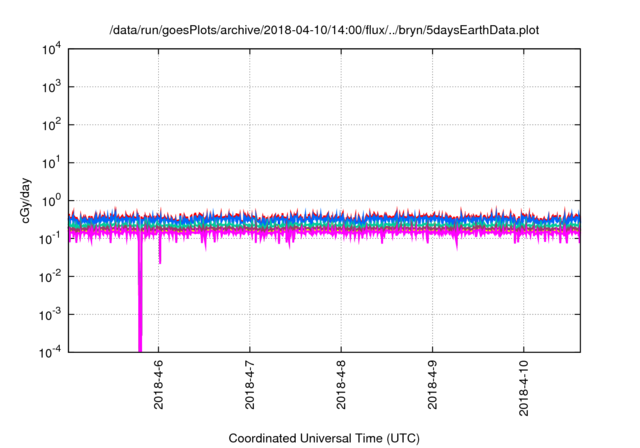Click the tall magenta dropout spike
This screenshot has width=640, height=448.
(x=140, y=300)
